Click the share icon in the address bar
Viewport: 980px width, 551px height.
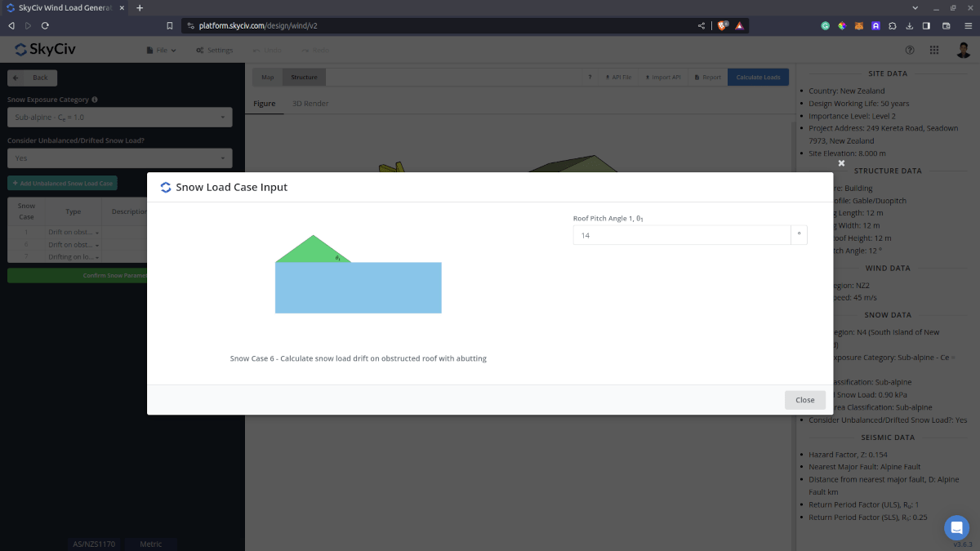(x=702, y=25)
